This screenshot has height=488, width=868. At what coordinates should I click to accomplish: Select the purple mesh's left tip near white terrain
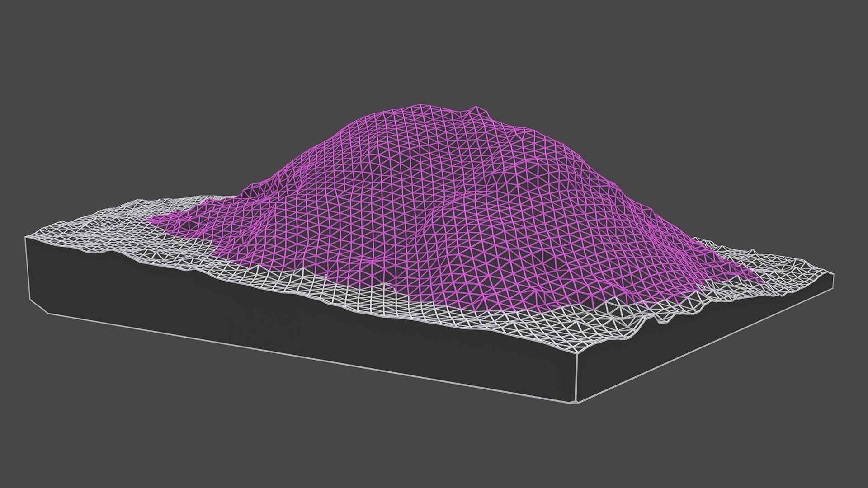pyautogui.click(x=149, y=221)
